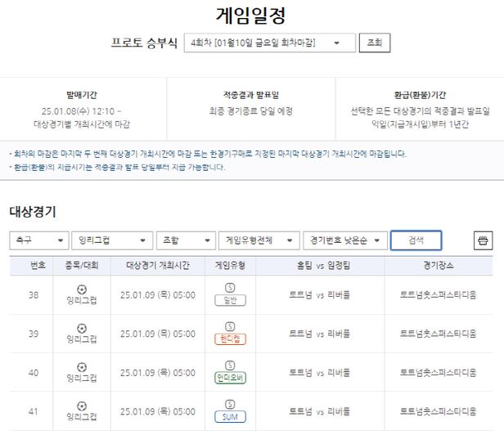Screen dimensions: 504x435
Task: Click the 번호 column header
Action: pyautogui.click(x=38, y=266)
